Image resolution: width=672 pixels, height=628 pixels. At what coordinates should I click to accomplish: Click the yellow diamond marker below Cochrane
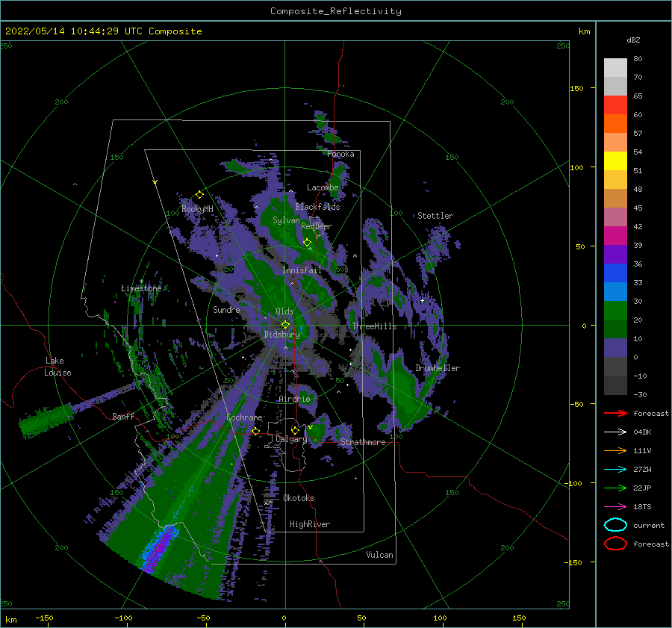click(255, 431)
